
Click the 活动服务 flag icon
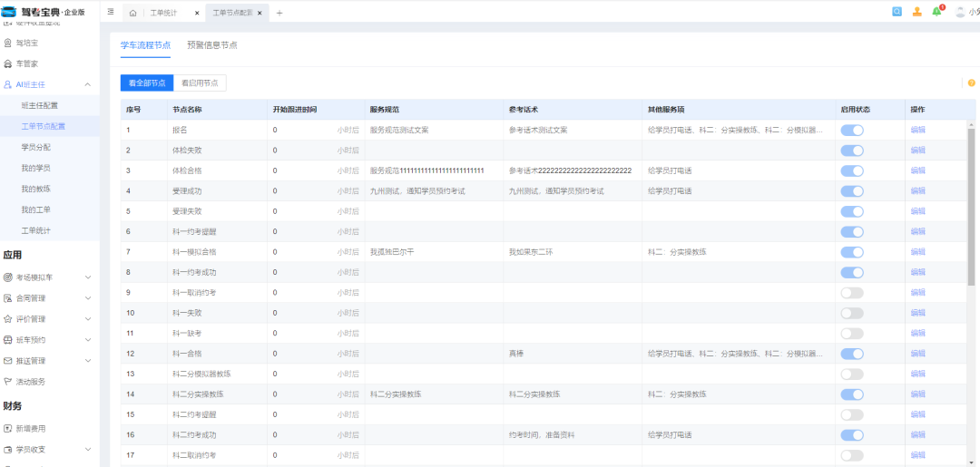click(8, 382)
